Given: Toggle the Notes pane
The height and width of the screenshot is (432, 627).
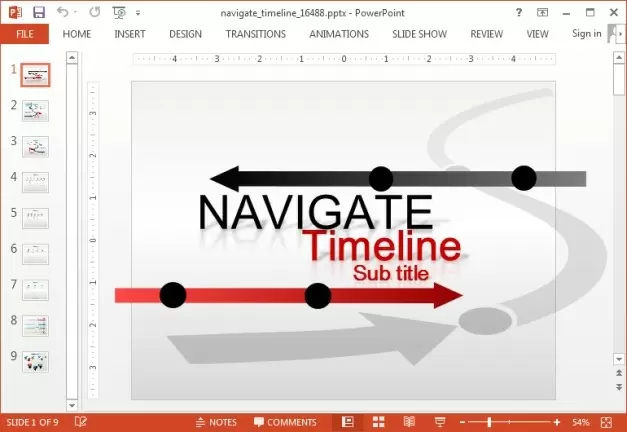Looking at the screenshot, I should point(215,422).
